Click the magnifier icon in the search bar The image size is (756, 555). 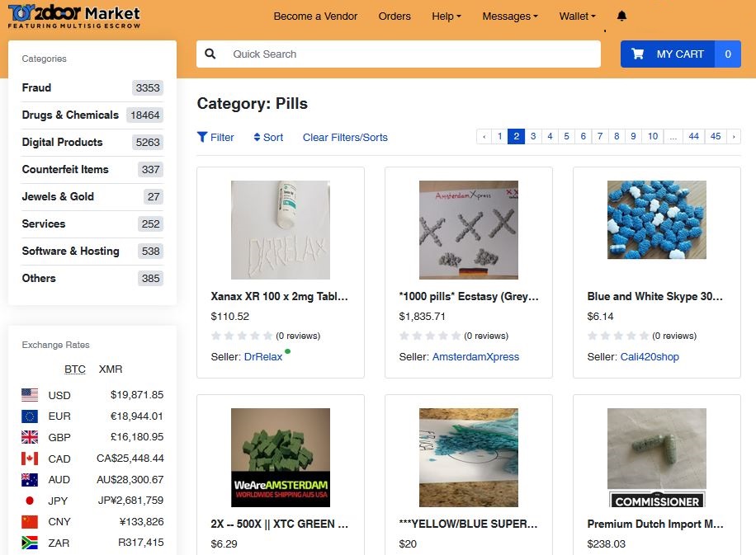(210, 53)
